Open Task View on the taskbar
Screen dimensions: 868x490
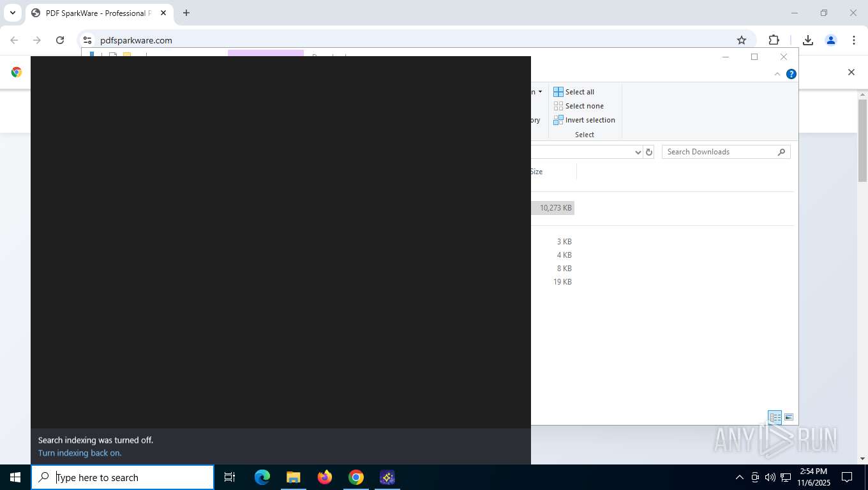(230, 477)
